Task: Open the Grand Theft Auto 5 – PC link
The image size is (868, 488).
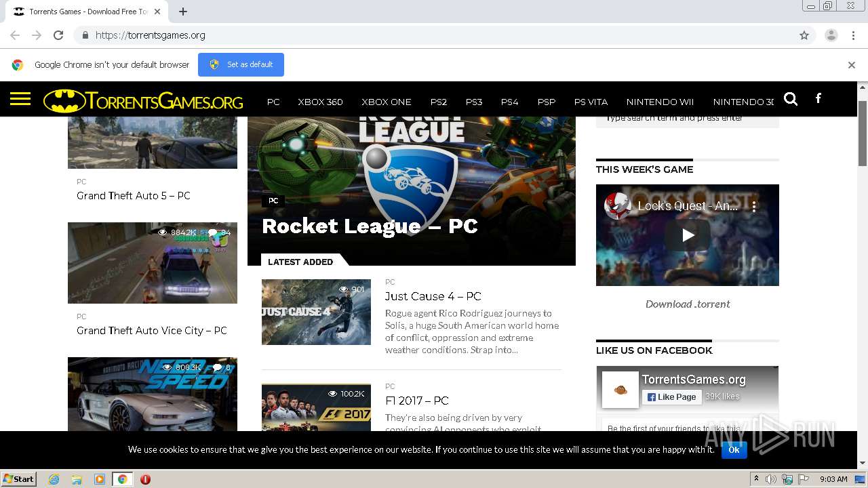Action: pos(134,195)
